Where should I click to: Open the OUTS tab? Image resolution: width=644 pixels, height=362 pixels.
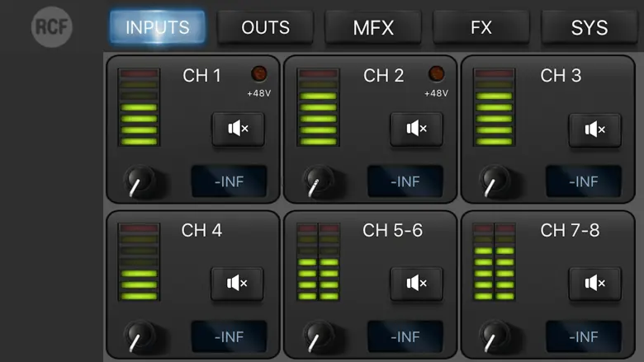[265, 27]
